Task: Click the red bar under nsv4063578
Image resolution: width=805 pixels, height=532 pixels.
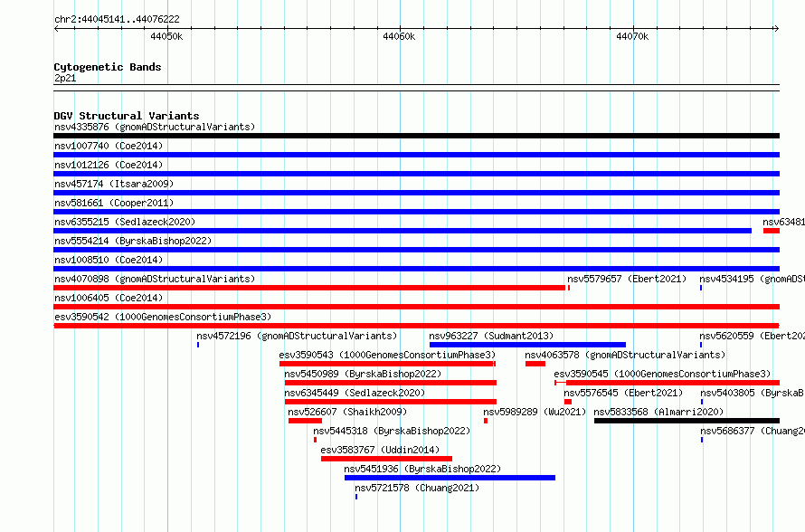Action: coord(535,364)
